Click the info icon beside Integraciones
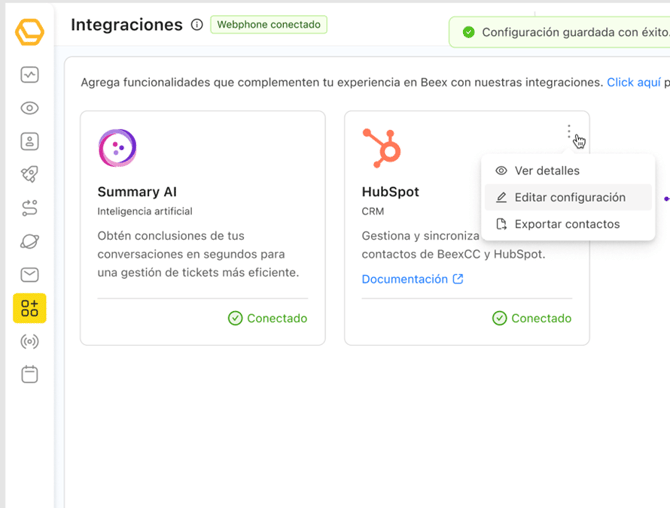Image resolution: width=670 pixels, height=508 pixels. click(197, 25)
